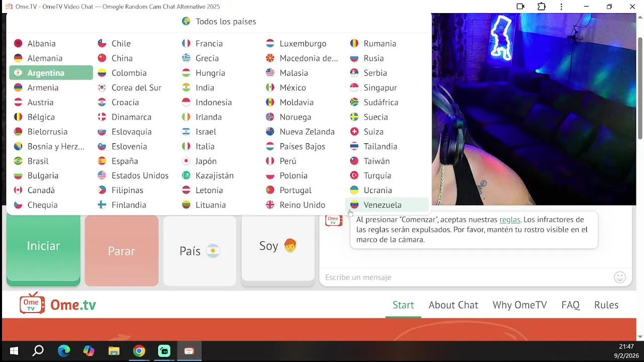Click the Luxemburgo flag icon

click(270, 44)
